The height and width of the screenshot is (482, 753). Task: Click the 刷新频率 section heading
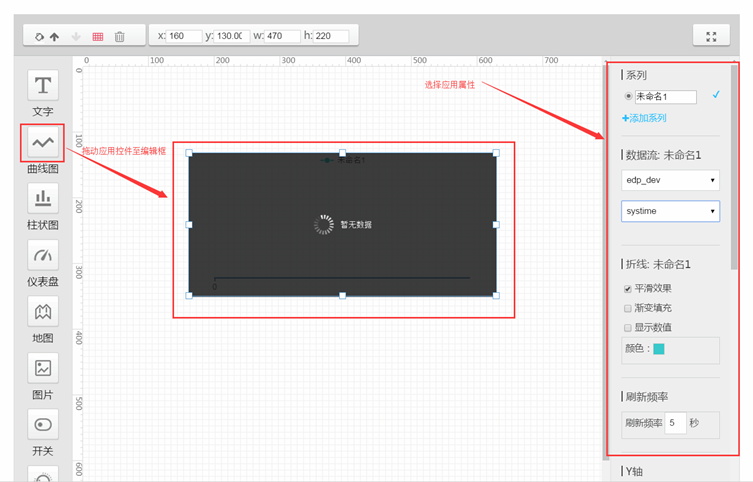646,397
